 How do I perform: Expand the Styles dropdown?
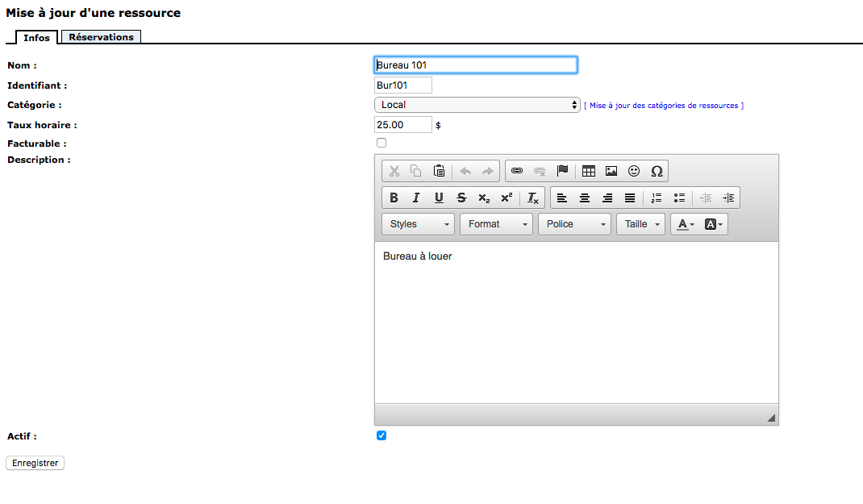419,224
